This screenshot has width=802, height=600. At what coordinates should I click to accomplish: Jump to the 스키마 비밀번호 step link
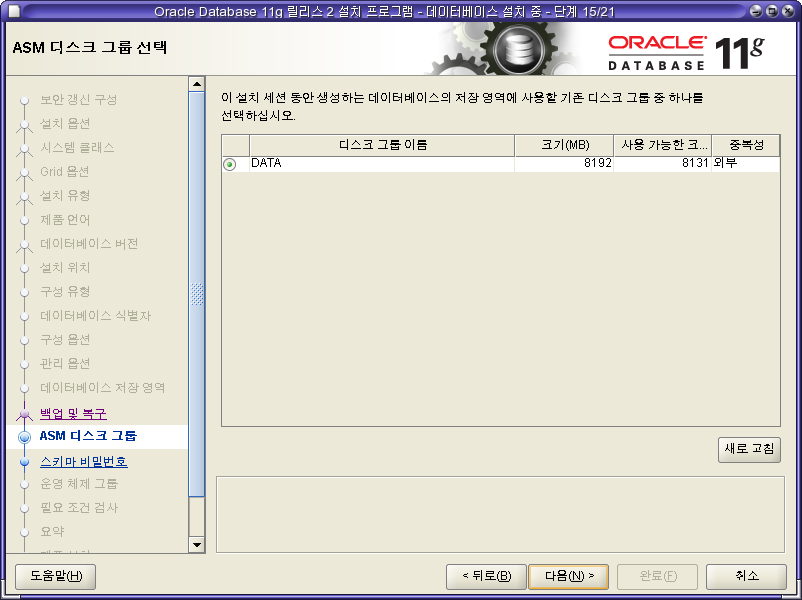84,461
